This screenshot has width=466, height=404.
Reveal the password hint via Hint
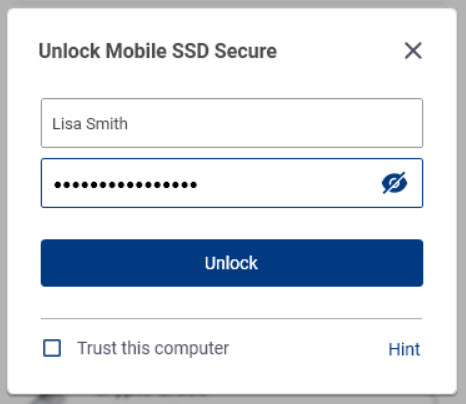(404, 349)
